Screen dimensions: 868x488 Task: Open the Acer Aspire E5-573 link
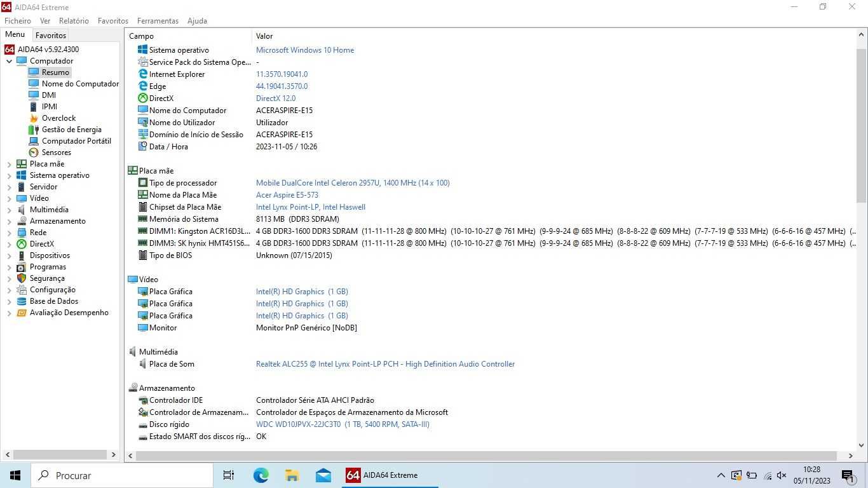pyautogui.click(x=287, y=195)
